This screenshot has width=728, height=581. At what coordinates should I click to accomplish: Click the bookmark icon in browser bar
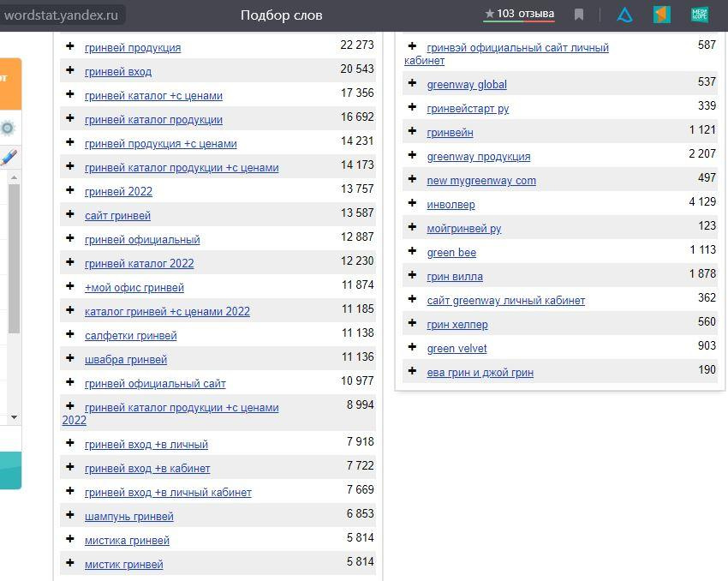pos(579,15)
